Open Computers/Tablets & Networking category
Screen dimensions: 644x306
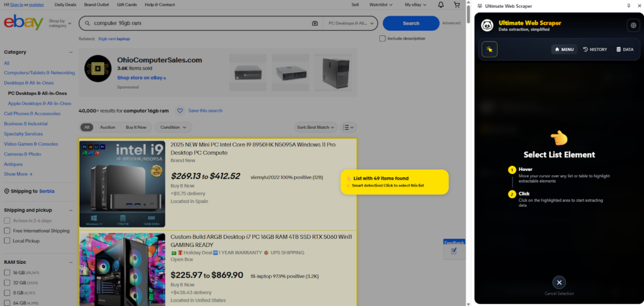coord(40,73)
